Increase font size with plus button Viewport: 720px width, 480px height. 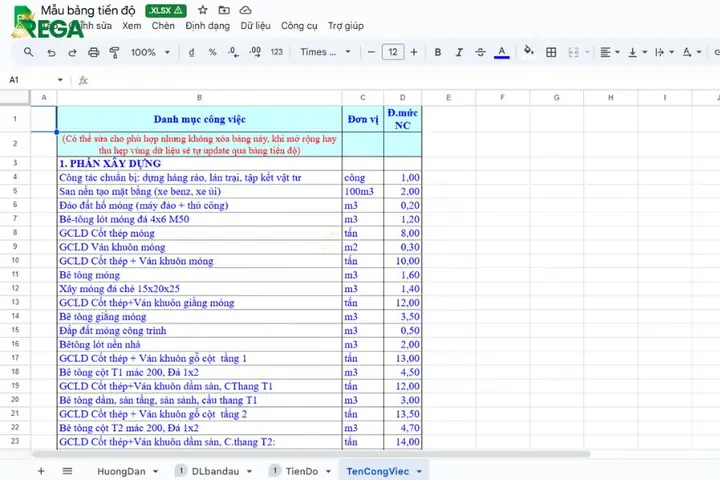coord(414,52)
